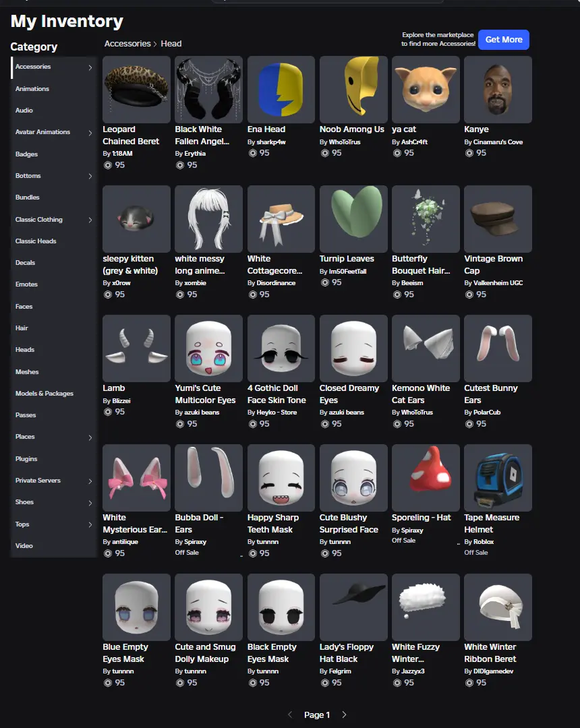
Task: Expand the Accessories category chevron
Action: [x=90, y=67]
